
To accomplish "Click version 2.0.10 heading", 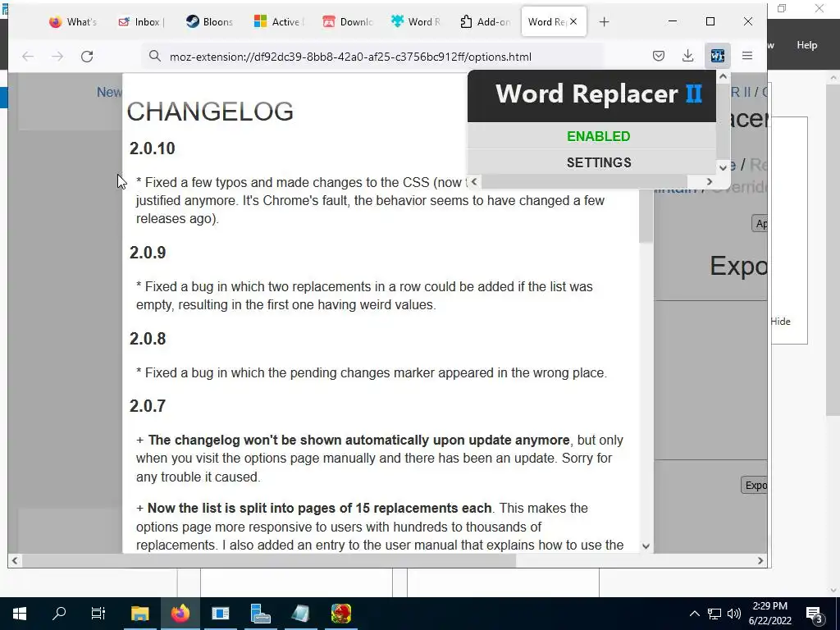I will coord(152,148).
